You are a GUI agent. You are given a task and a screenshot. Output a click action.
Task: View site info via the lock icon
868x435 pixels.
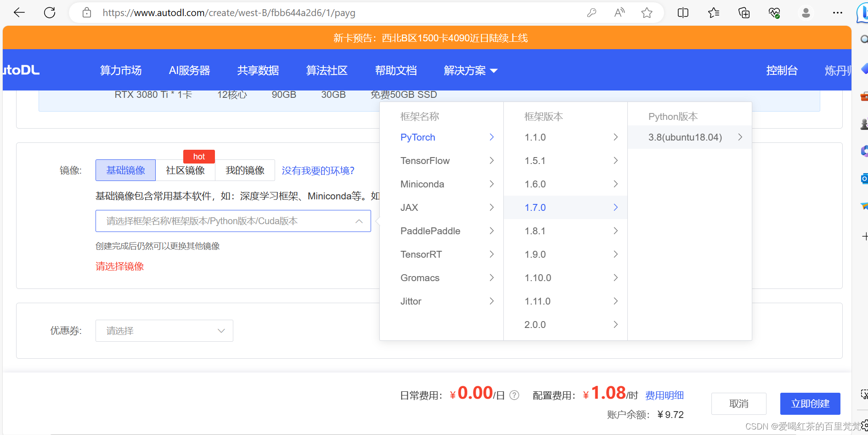tap(87, 13)
